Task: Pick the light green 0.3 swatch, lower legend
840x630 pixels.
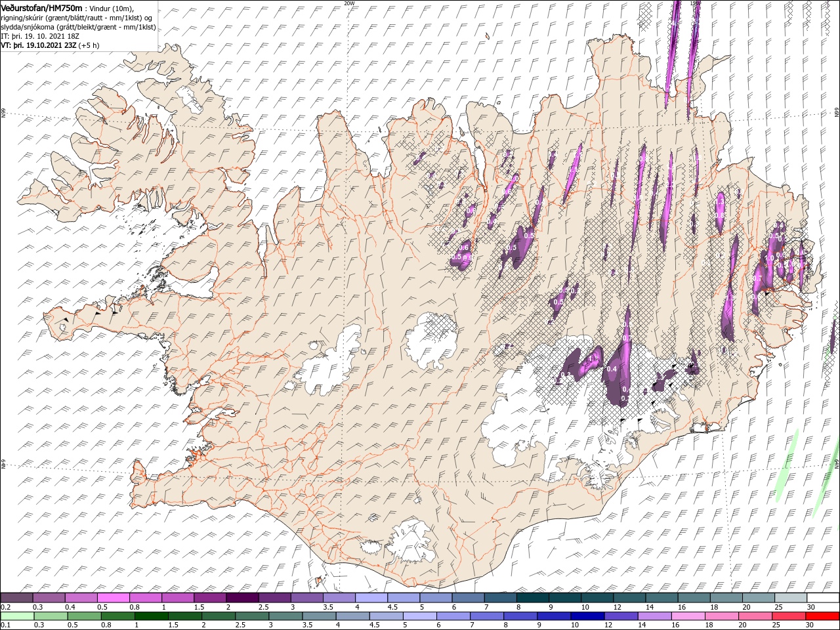Action: 51,616
